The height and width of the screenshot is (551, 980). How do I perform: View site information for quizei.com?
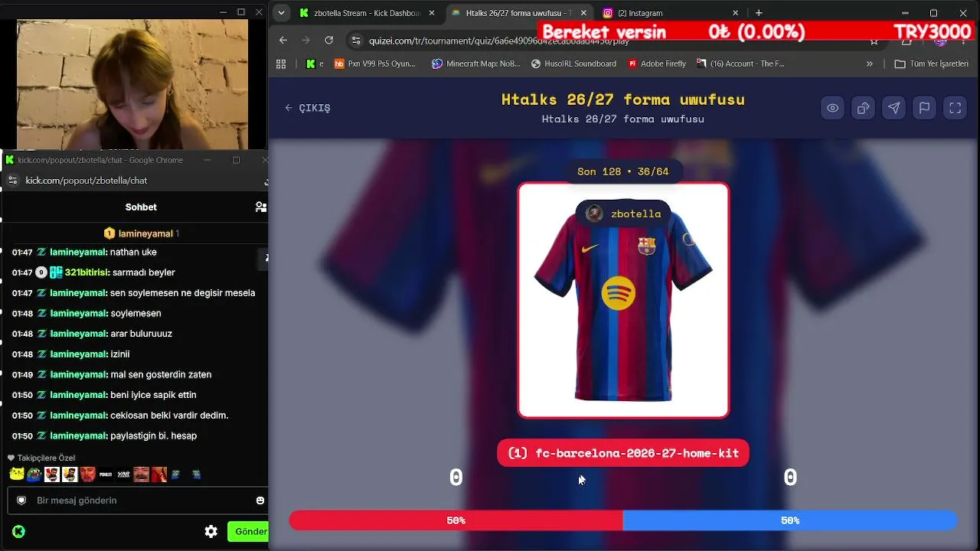[354, 41]
